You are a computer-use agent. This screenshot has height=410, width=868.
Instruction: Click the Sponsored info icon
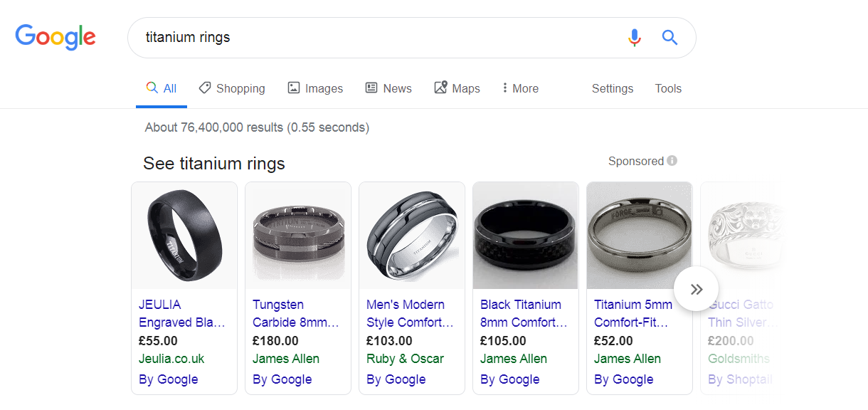pos(672,161)
